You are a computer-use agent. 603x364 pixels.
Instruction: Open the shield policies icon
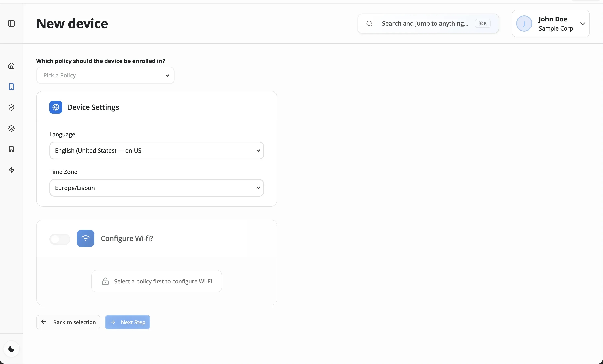(11, 108)
